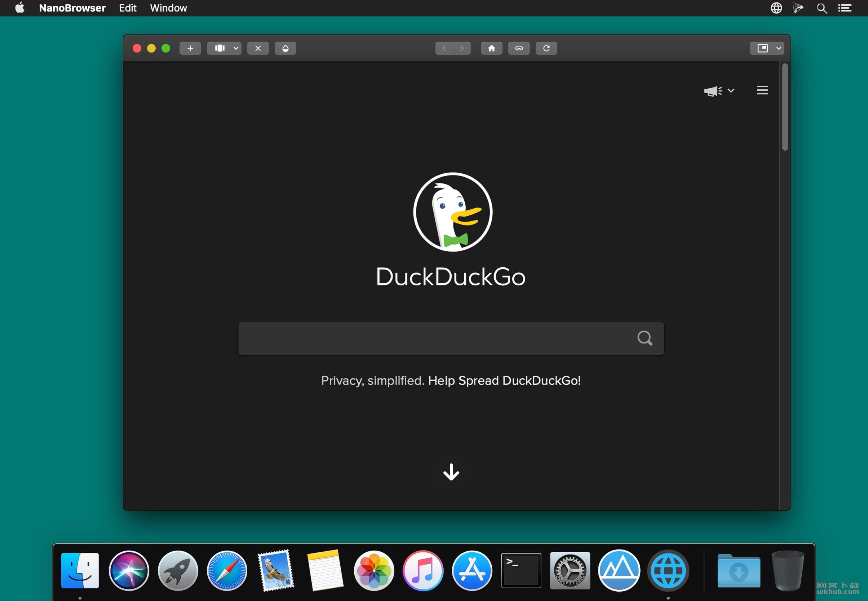Screen dimensions: 868x601
Task: Open the Edit menu
Action: coord(128,8)
